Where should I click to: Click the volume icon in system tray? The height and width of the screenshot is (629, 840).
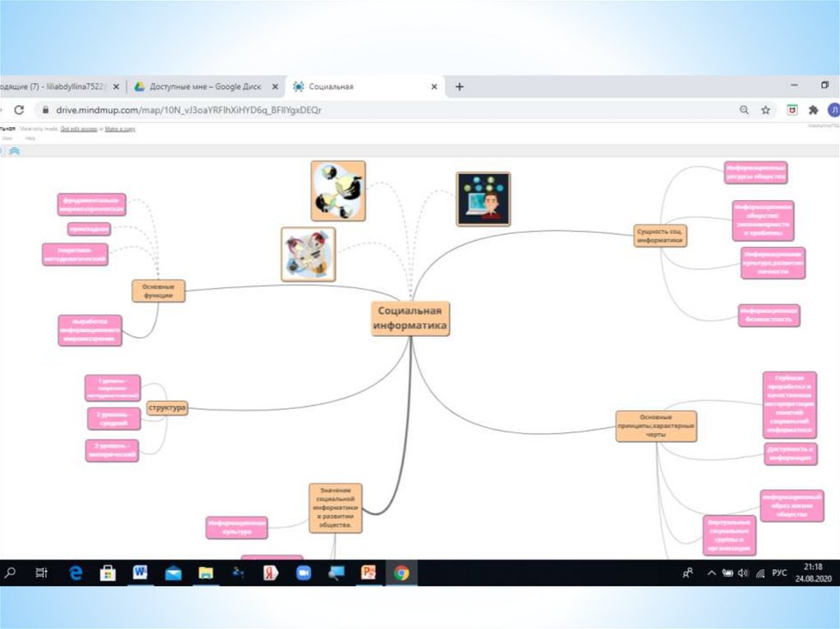tap(742, 573)
